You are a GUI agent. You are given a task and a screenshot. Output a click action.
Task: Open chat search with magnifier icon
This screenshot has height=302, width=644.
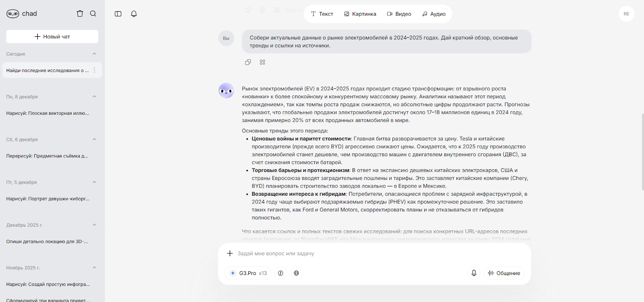pyautogui.click(x=93, y=14)
